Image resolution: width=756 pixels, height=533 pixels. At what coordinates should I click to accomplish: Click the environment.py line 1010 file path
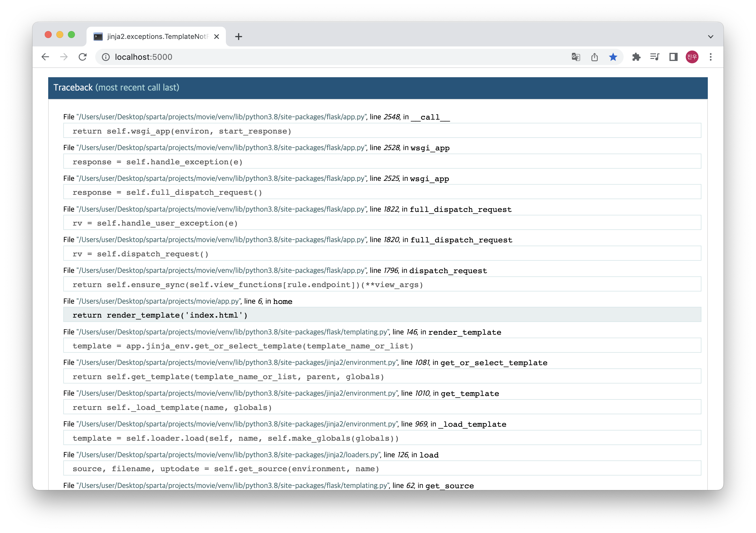click(x=237, y=393)
